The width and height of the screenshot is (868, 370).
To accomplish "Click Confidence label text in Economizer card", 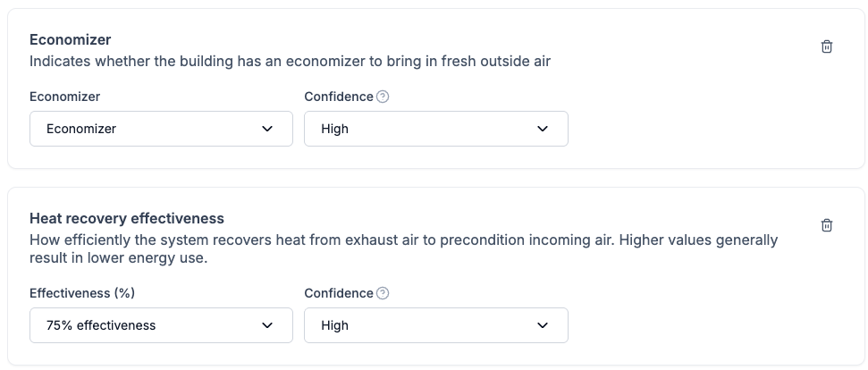I will point(338,97).
